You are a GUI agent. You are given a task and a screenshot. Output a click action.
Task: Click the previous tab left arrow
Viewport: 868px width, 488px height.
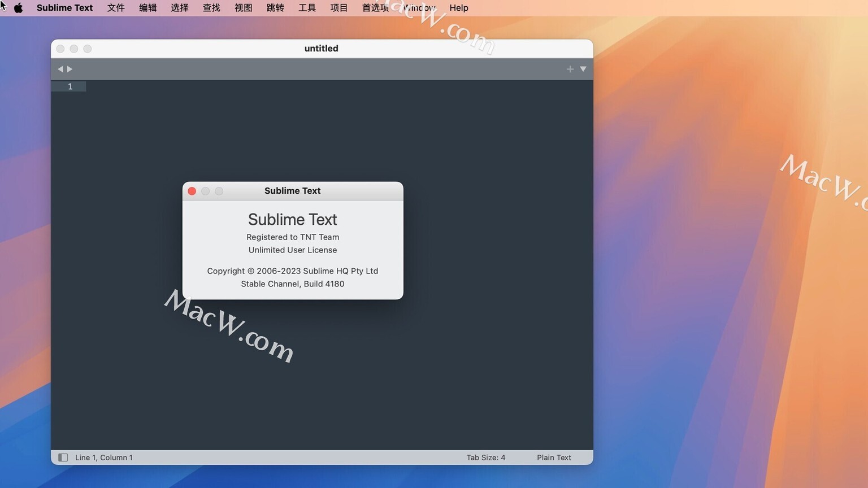pyautogui.click(x=60, y=69)
